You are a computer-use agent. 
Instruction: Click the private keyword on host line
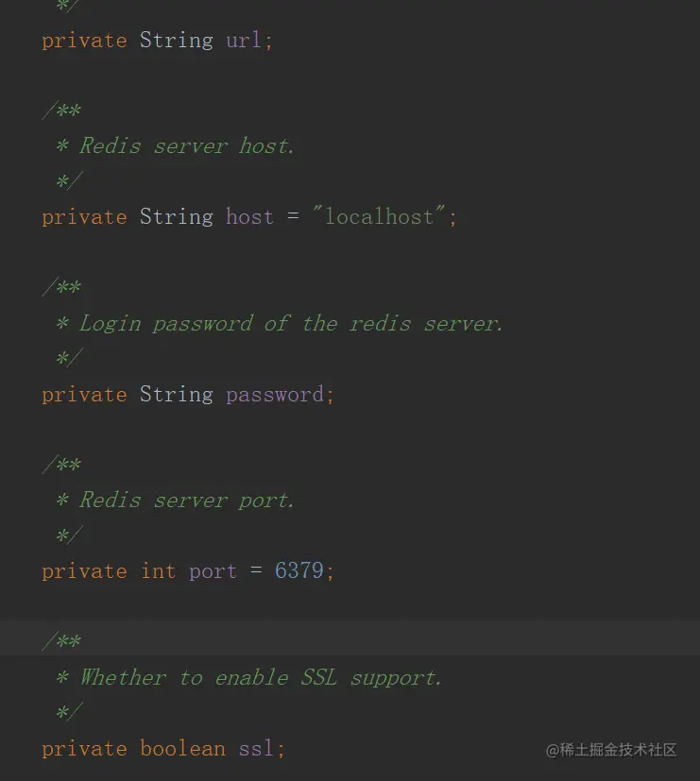tap(84, 217)
